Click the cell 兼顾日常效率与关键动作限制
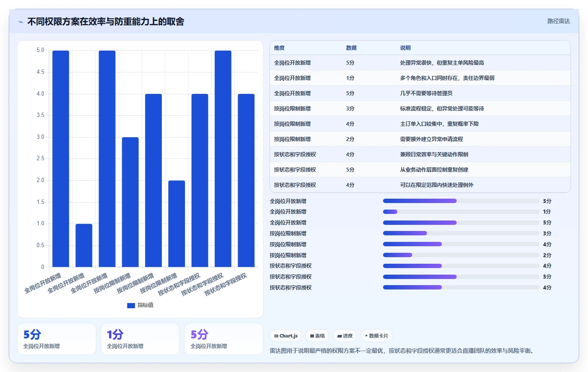 tap(434, 155)
